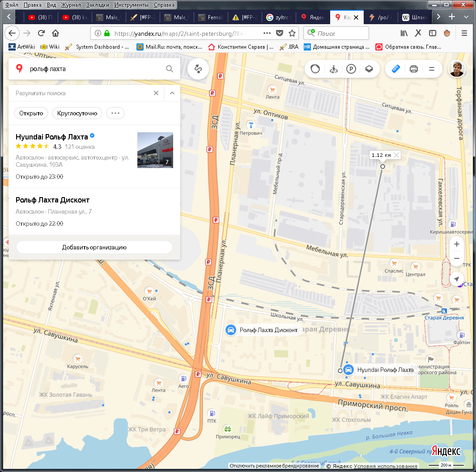Image resolution: width=476 pixels, height=472 pixels.
Task: Toggle the Круглосуточно filter
Action: [77, 113]
